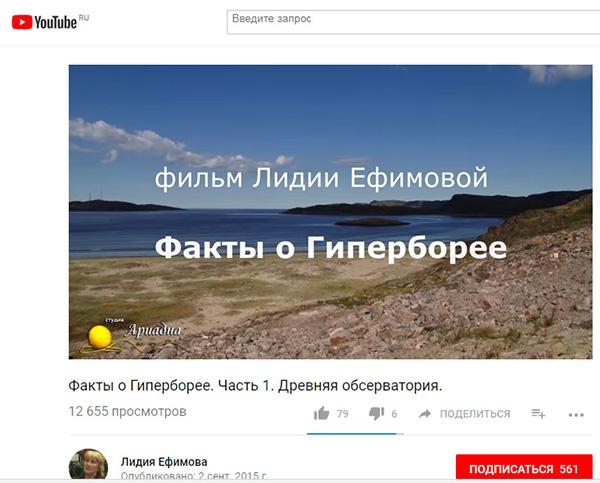Screen dimensions: 600x483
Task: Open the three-dot more actions menu
Action: click(576, 415)
